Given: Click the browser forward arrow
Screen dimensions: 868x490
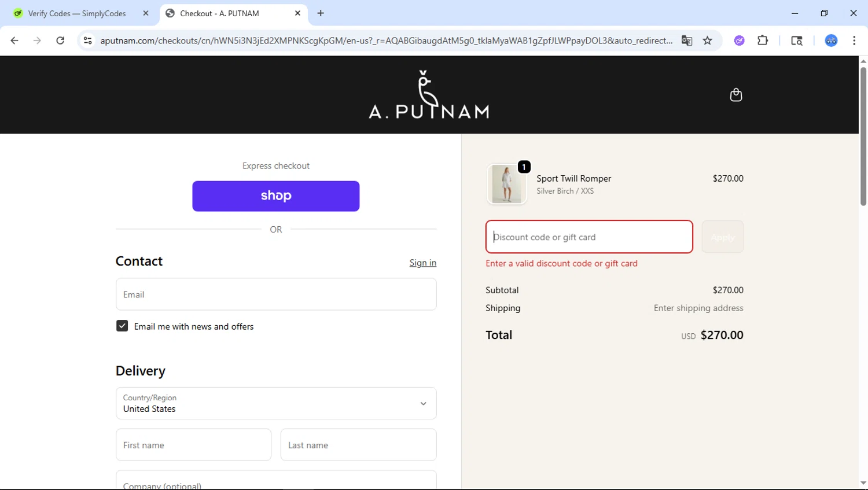Looking at the screenshot, I should pyautogui.click(x=37, y=40).
